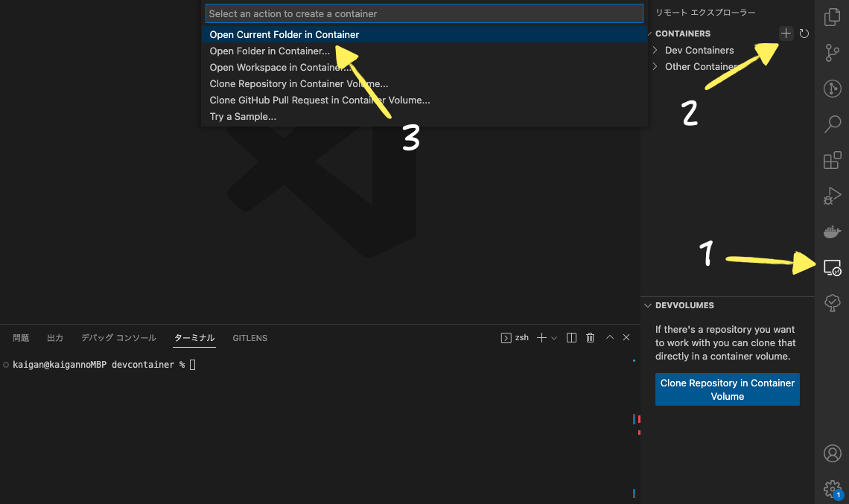Kill terminal with trash icon
This screenshot has width=849, height=504.
pos(590,338)
